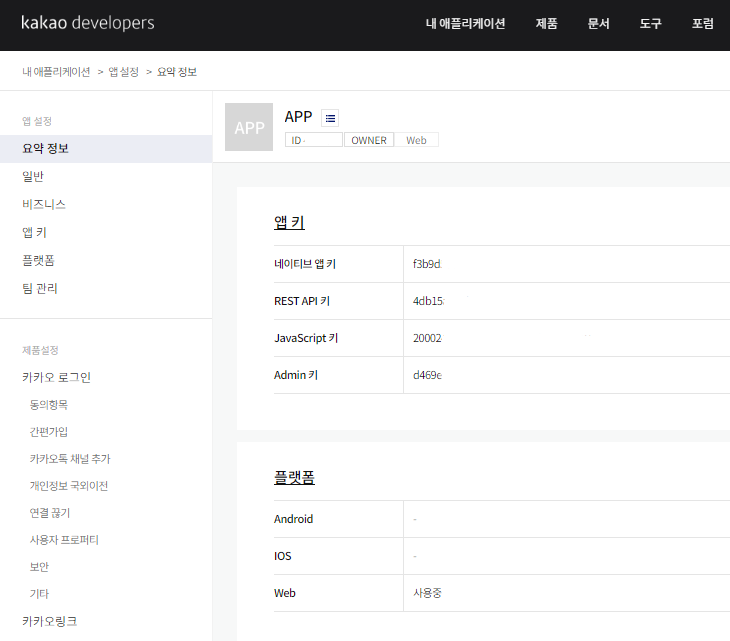Viewport: 730px width, 641px height.
Task: Click the JavaScript 키 value 20002
Action: (x=427, y=338)
